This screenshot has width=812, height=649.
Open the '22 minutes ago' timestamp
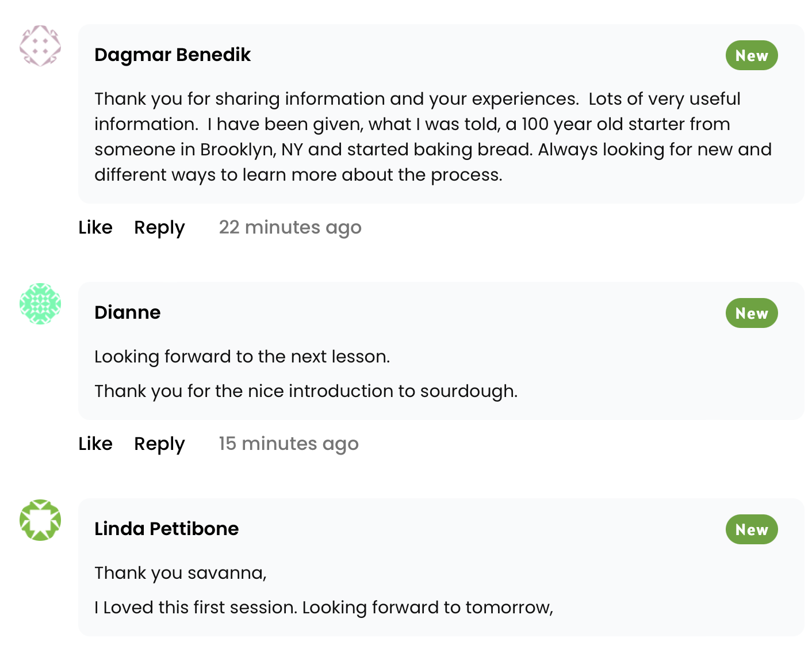point(290,227)
